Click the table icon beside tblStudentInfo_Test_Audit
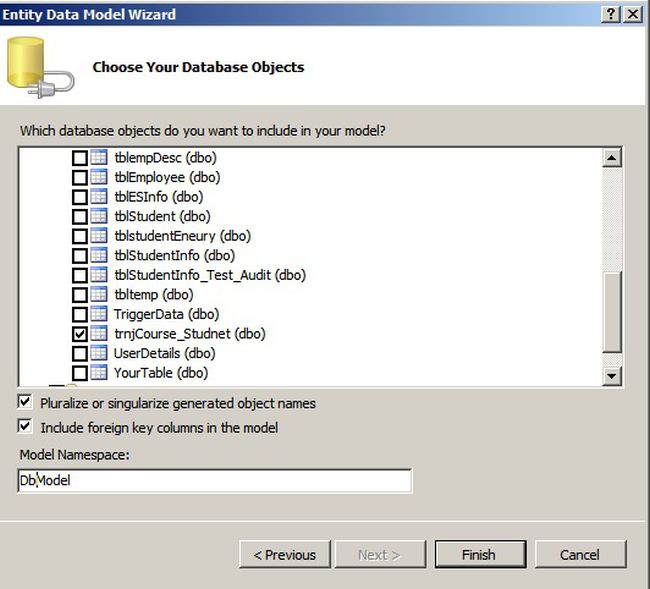 pyautogui.click(x=99, y=274)
